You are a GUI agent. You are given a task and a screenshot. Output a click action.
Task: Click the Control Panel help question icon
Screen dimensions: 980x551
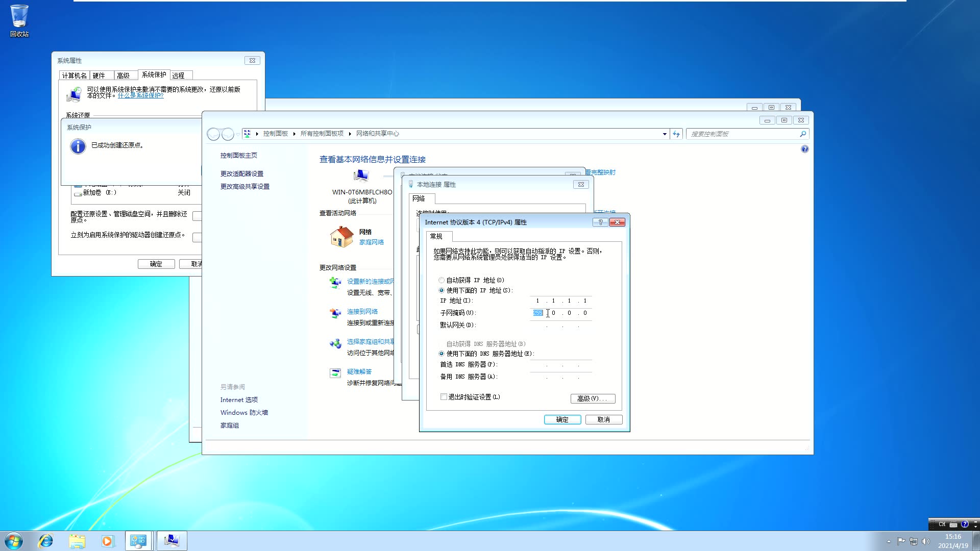804,149
